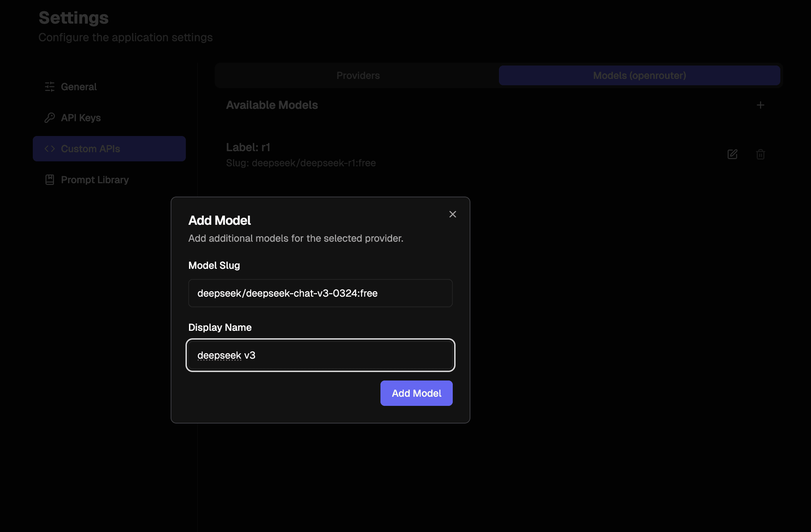Open Prompt Library section
Viewport: 811px width, 532px height.
tap(109, 180)
